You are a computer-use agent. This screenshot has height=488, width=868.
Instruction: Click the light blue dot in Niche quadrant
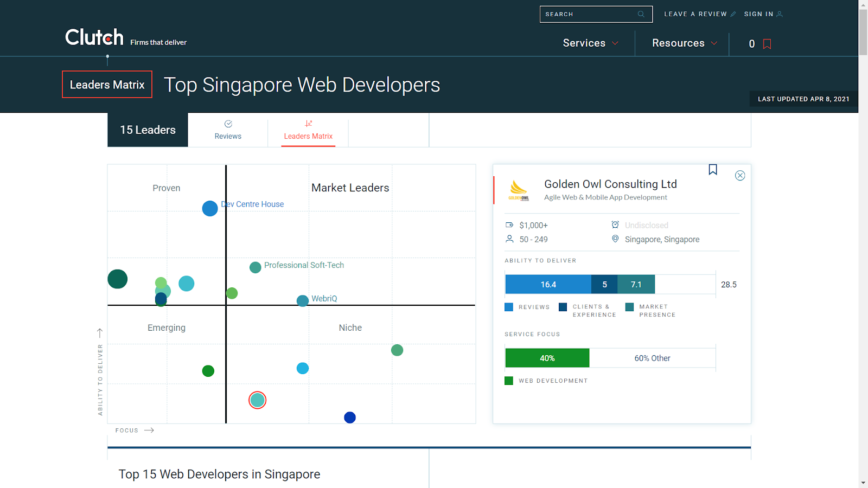[303, 369]
